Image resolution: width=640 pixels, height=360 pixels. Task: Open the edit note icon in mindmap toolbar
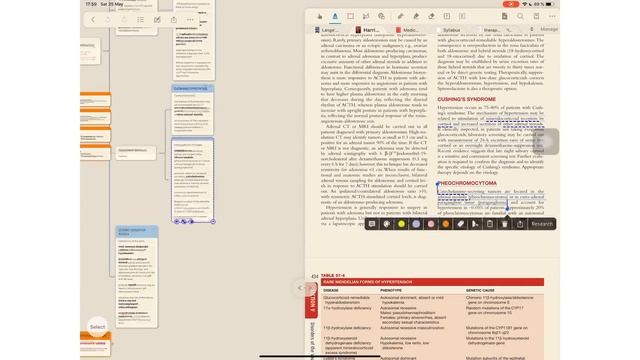(x=157, y=20)
